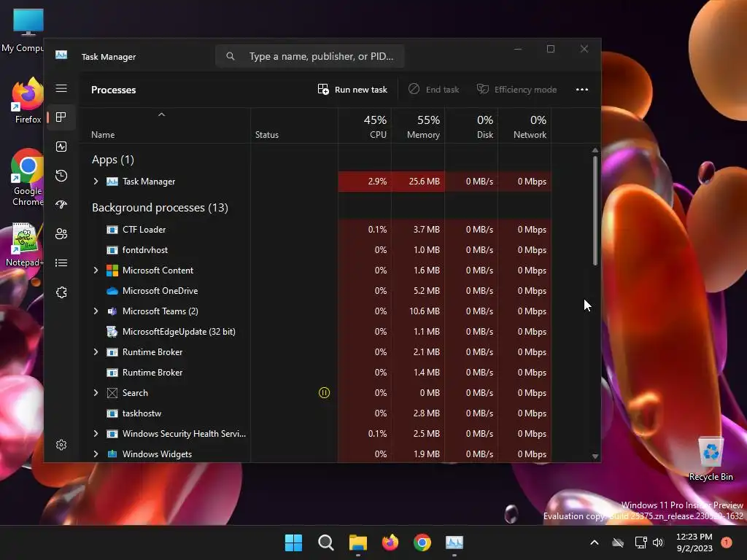Open File Explorer from the taskbar
The image size is (747, 560).
coord(357,542)
